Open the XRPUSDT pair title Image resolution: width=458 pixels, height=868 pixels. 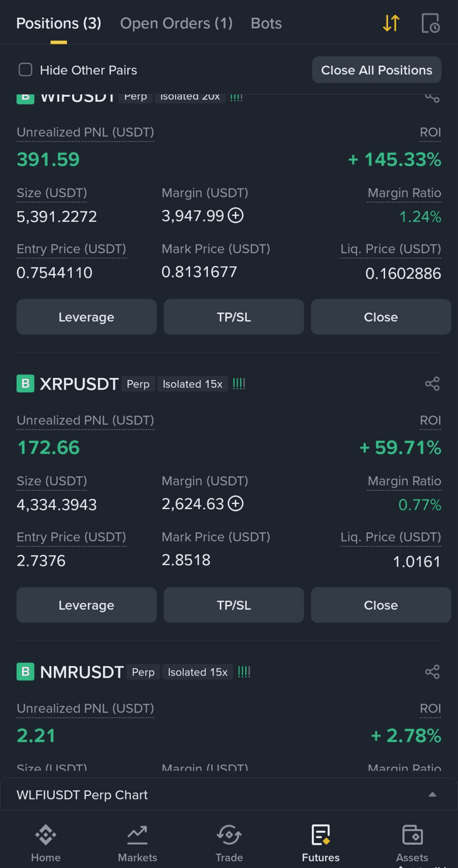click(79, 384)
